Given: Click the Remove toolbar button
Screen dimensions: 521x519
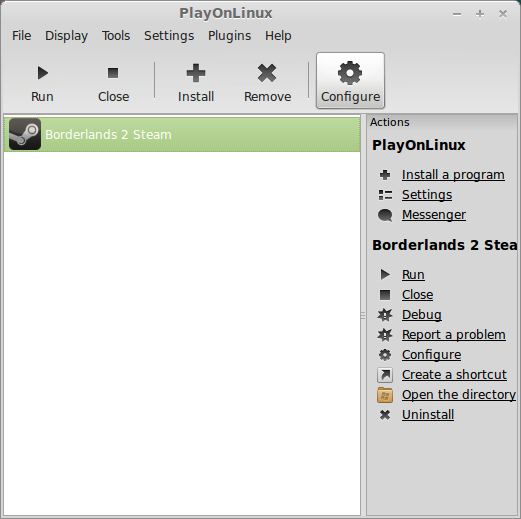Looking at the screenshot, I should pyautogui.click(x=267, y=80).
